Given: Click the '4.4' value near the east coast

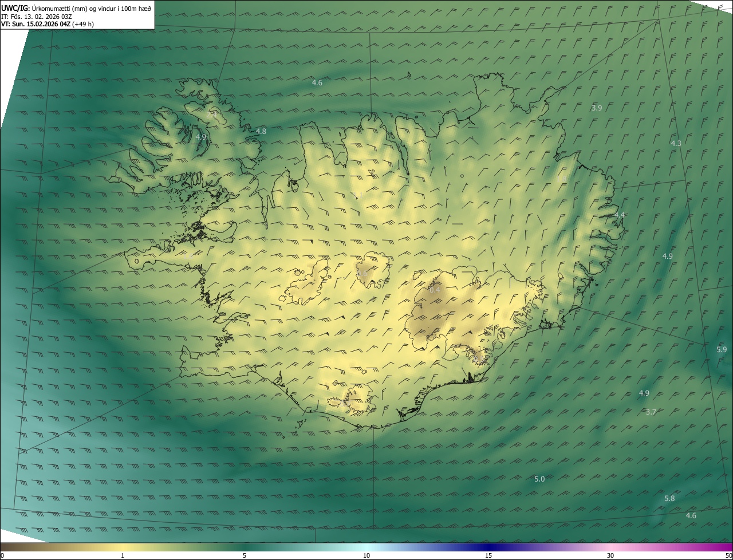Looking at the screenshot, I should [620, 215].
